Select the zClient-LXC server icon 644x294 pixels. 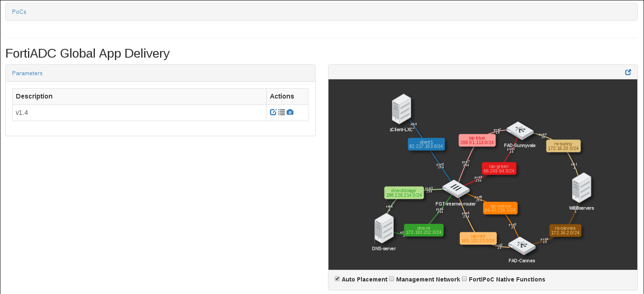pyautogui.click(x=402, y=109)
